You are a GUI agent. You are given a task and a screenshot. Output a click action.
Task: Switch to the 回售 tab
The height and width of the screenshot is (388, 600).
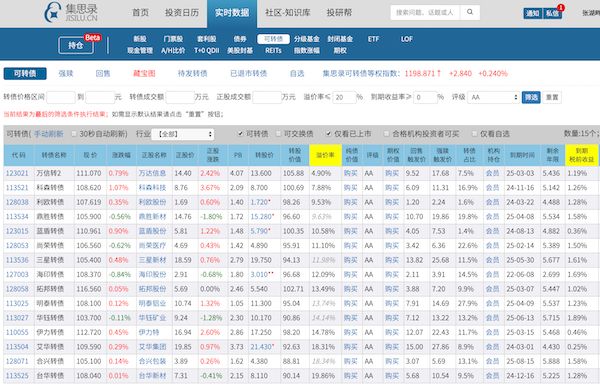point(103,73)
